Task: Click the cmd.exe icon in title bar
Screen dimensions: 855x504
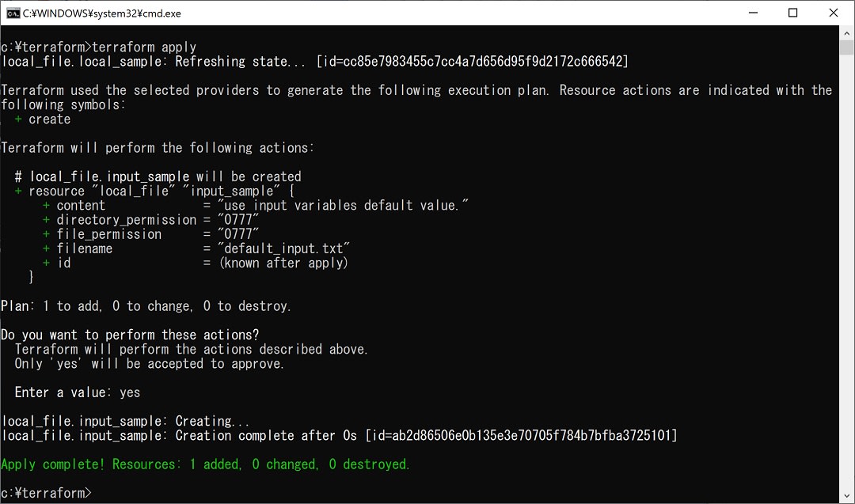Action: [x=13, y=13]
